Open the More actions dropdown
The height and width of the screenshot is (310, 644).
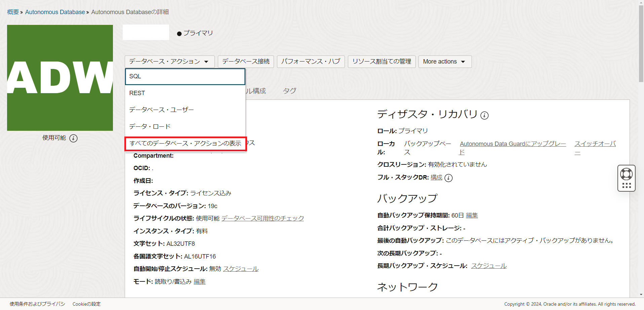point(444,62)
